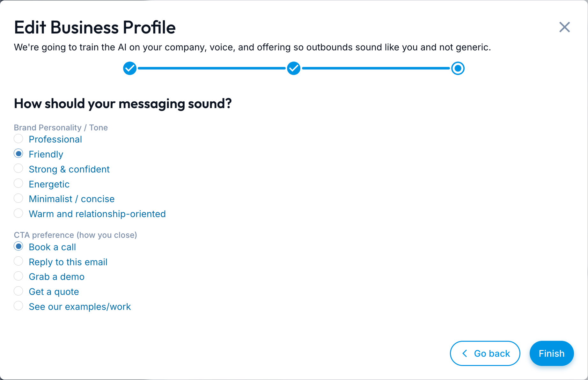Pick Grab a demo CTA option
Viewport: 588px width, 380px height.
[18, 276]
